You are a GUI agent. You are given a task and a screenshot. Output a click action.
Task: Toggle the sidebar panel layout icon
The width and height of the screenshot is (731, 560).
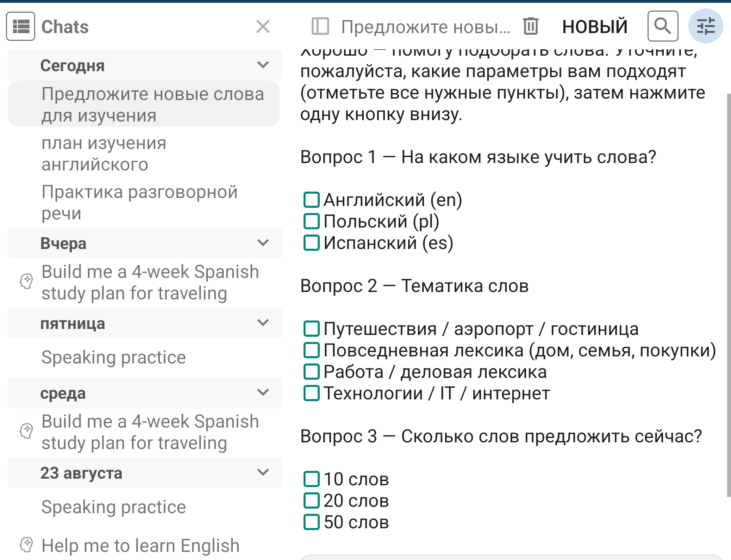tap(320, 26)
